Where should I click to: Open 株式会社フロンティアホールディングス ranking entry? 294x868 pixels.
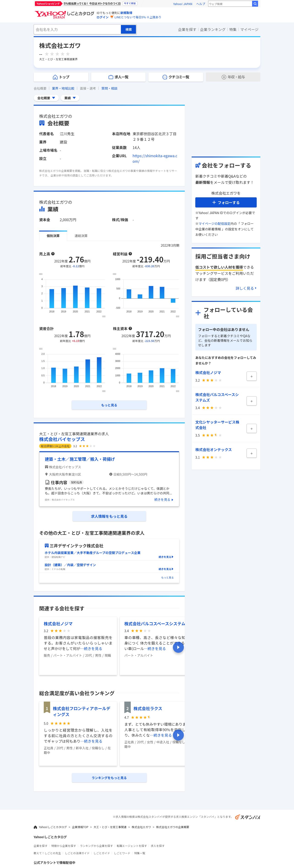point(82,711)
